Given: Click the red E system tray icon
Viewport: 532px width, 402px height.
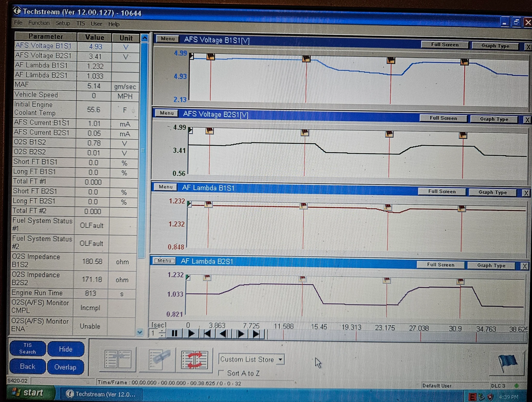Looking at the screenshot, I should pos(472,397).
